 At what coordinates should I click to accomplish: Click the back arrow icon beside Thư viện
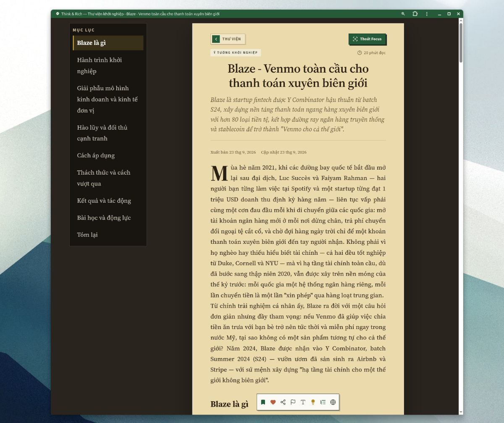pos(216,39)
